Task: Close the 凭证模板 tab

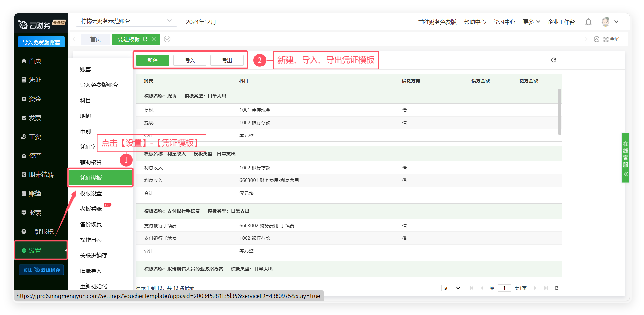Action: 154,39
